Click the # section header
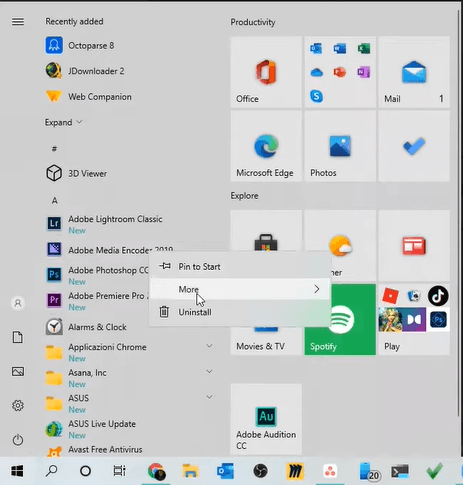Viewport: 463px width, 485px height. (54, 149)
